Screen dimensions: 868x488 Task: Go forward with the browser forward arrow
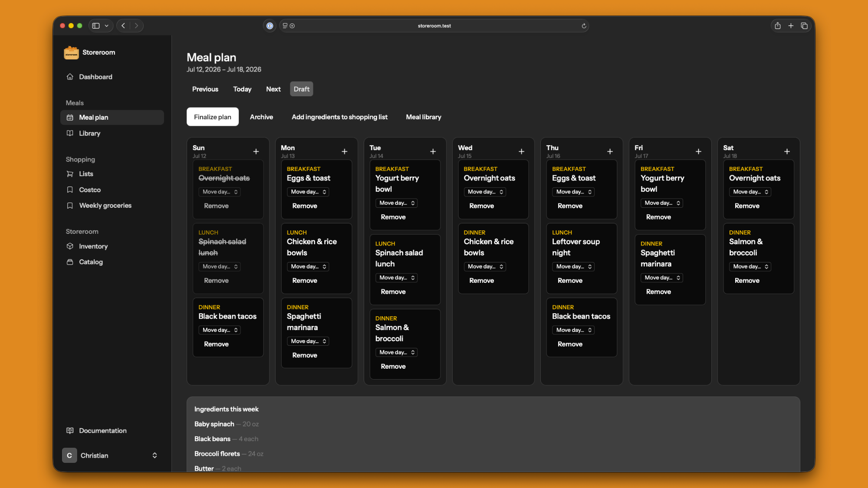click(x=136, y=26)
